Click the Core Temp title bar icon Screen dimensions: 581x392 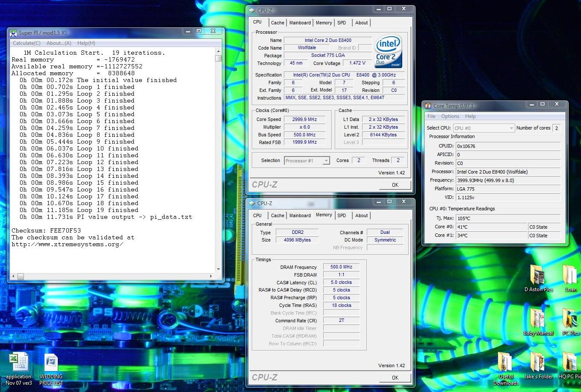click(428, 106)
